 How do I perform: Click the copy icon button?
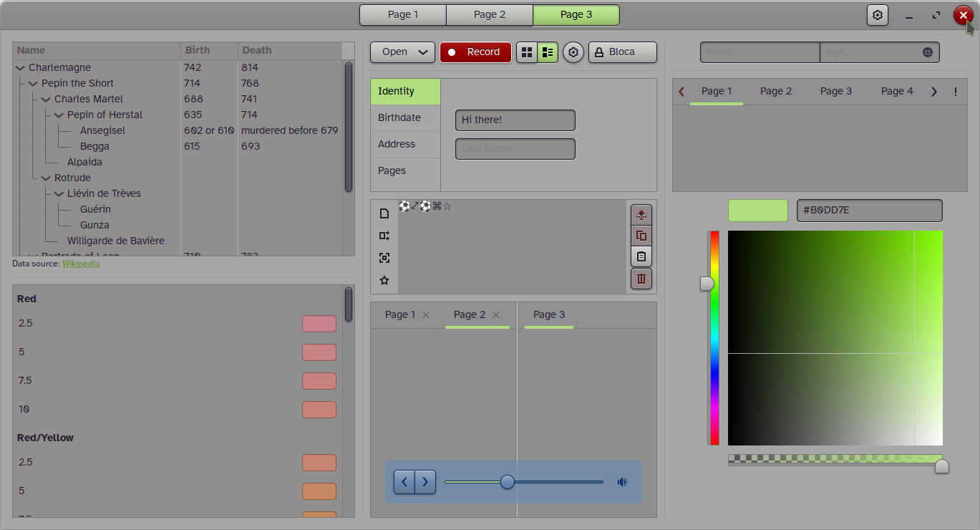pyautogui.click(x=641, y=235)
